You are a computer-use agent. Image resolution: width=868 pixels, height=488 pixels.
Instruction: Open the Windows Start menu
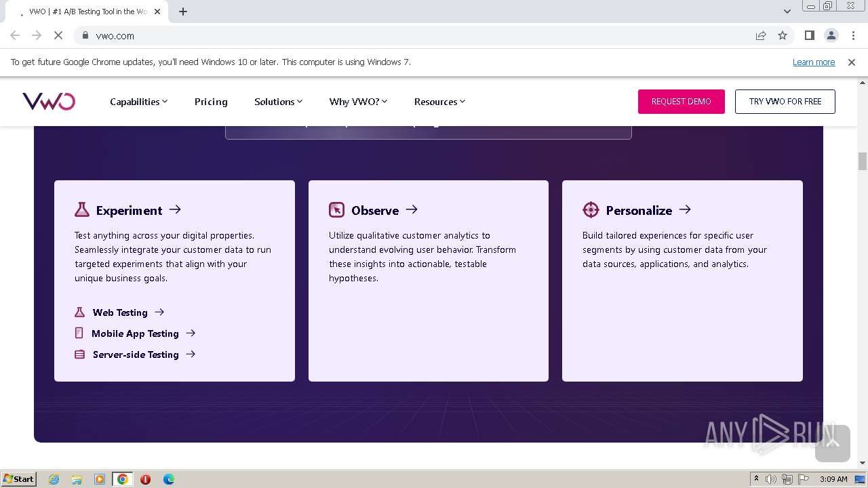[19, 479]
